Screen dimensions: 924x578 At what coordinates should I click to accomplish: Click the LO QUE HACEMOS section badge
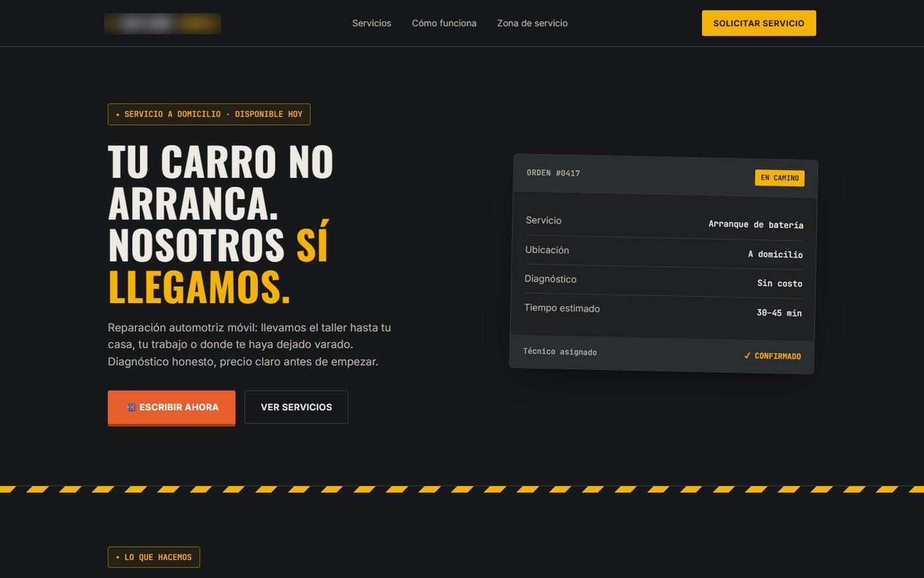coord(154,558)
